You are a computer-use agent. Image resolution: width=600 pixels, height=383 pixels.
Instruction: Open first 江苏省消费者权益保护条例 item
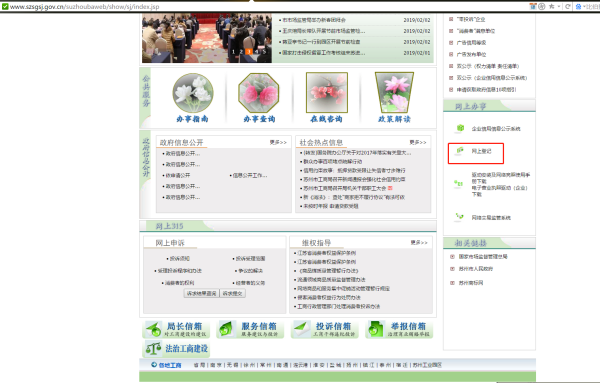coord(327,253)
